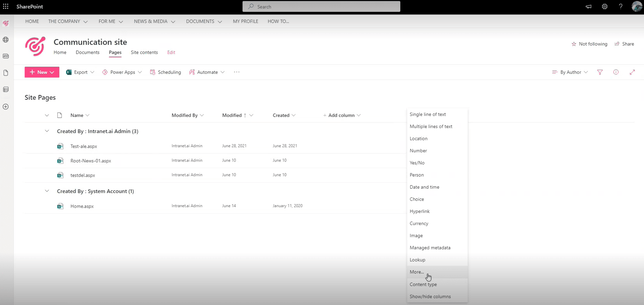Switch to the Site contents tab

(x=144, y=52)
